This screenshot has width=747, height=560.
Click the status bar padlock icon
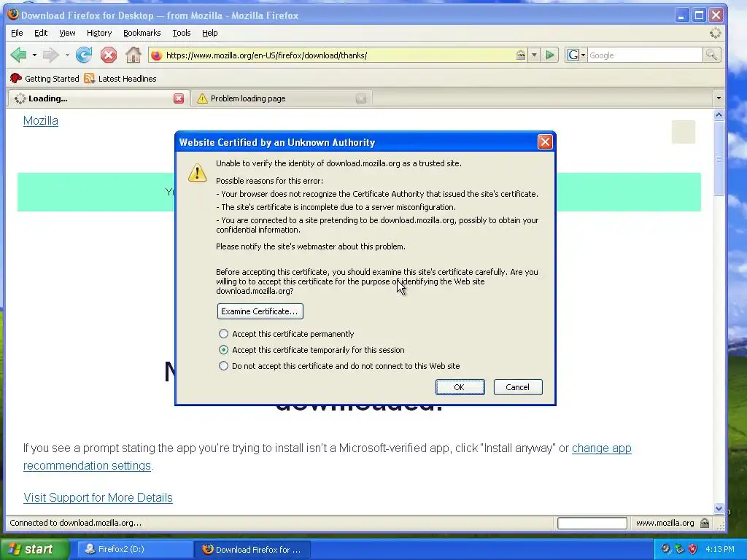(x=705, y=523)
